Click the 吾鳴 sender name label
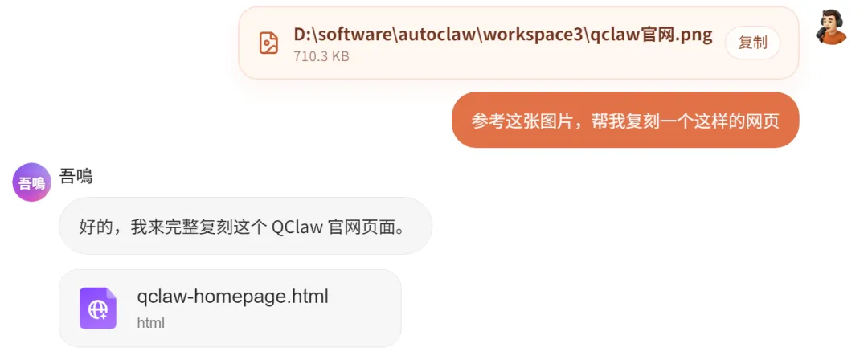The image size is (868, 356). [76, 177]
